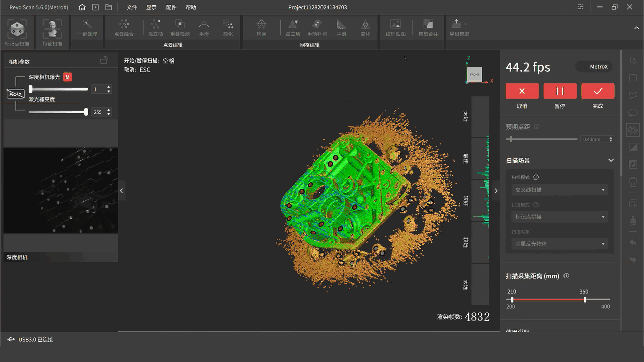Collapse the left panel with the arrow handle

pyautogui.click(x=121, y=191)
